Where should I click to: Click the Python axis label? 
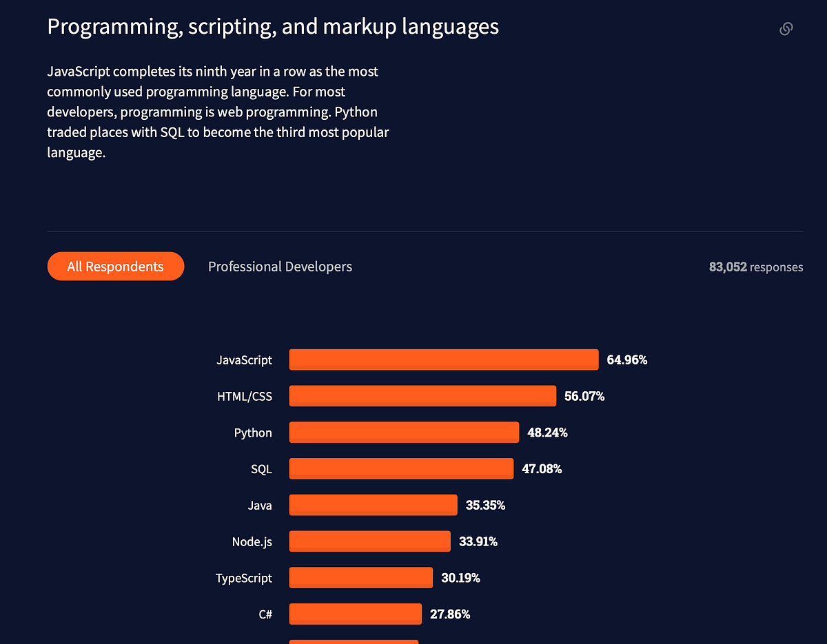point(252,433)
